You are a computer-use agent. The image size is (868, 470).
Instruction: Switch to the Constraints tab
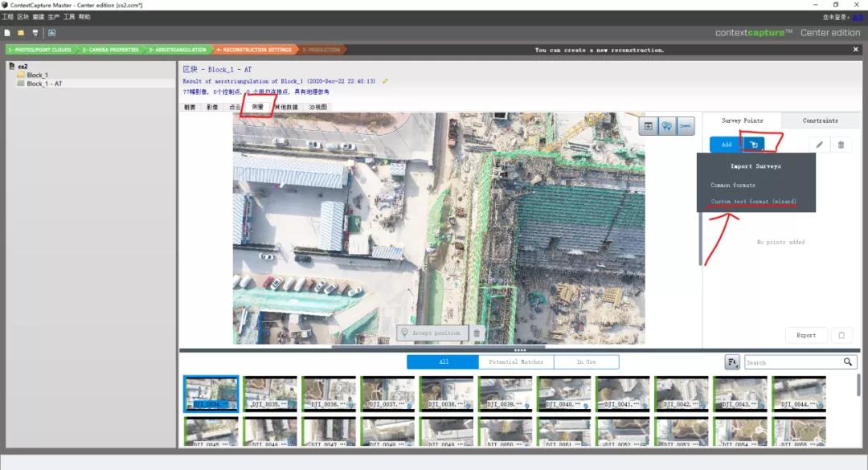pyautogui.click(x=821, y=121)
